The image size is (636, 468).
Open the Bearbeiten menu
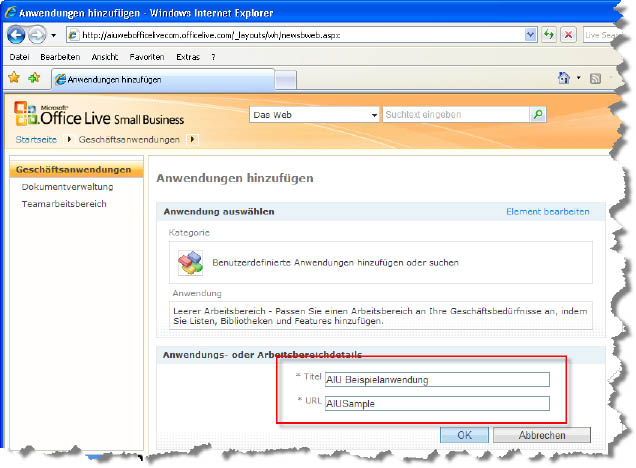(x=60, y=57)
